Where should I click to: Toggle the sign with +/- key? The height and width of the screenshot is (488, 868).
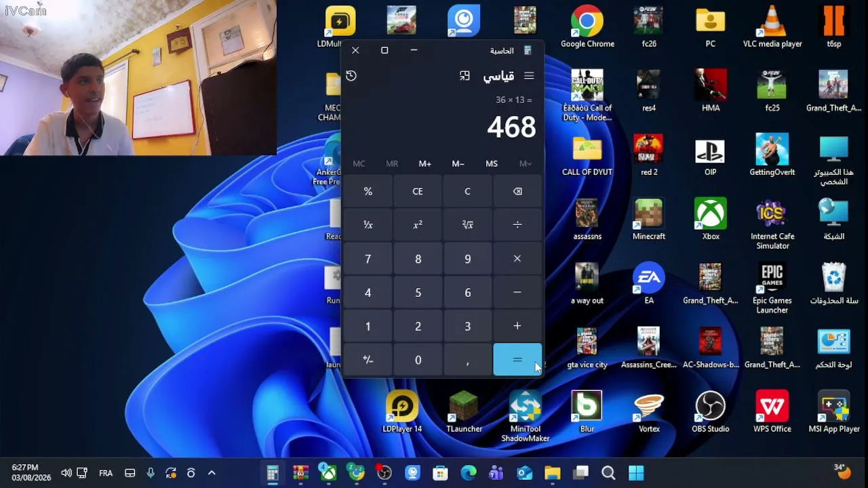pyautogui.click(x=368, y=360)
